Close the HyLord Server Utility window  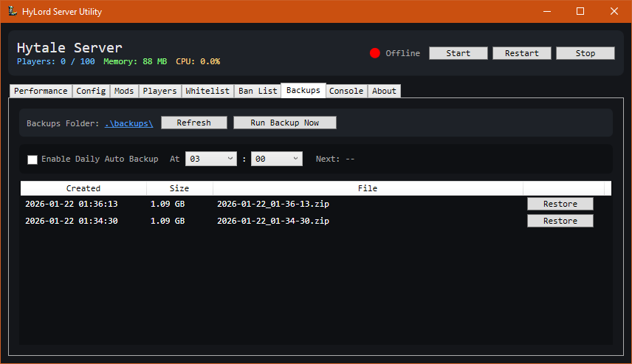click(614, 11)
